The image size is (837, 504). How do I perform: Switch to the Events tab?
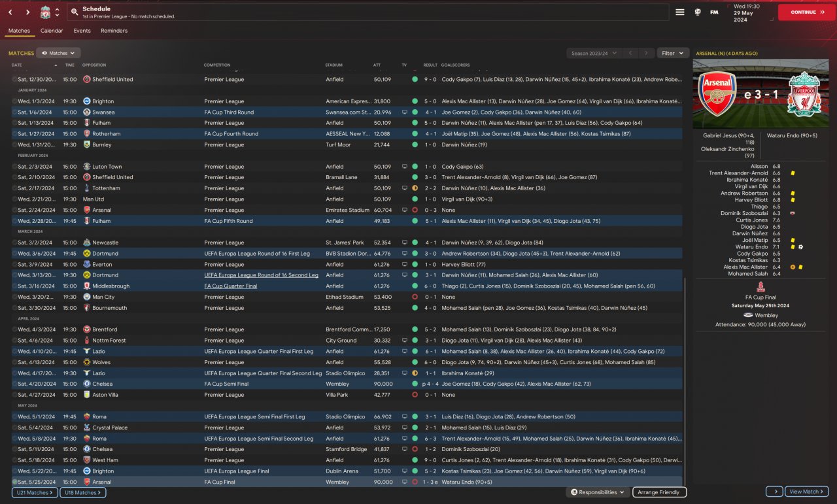[x=82, y=31]
